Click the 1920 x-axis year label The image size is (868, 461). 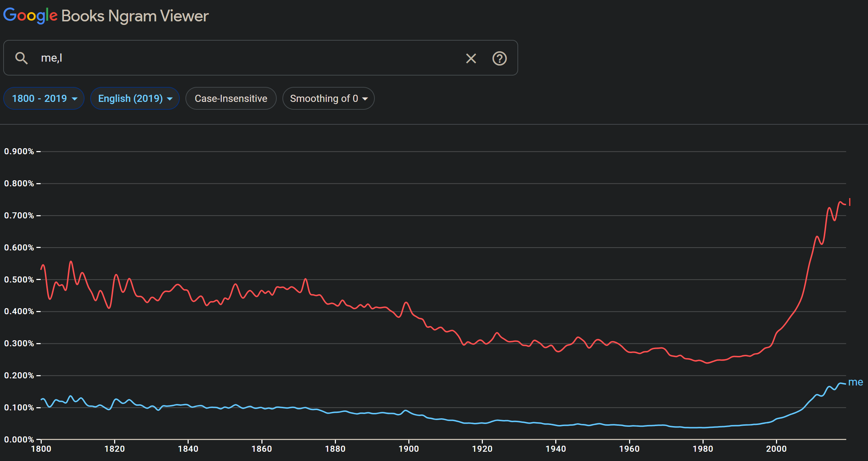click(x=482, y=449)
